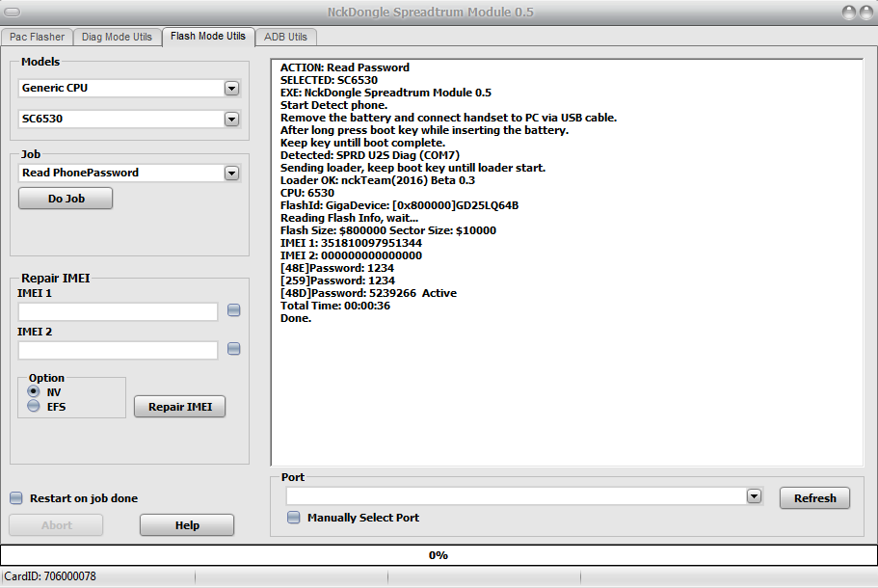Click the log line '[48E]Password: 1234'

tap(337, 268)
